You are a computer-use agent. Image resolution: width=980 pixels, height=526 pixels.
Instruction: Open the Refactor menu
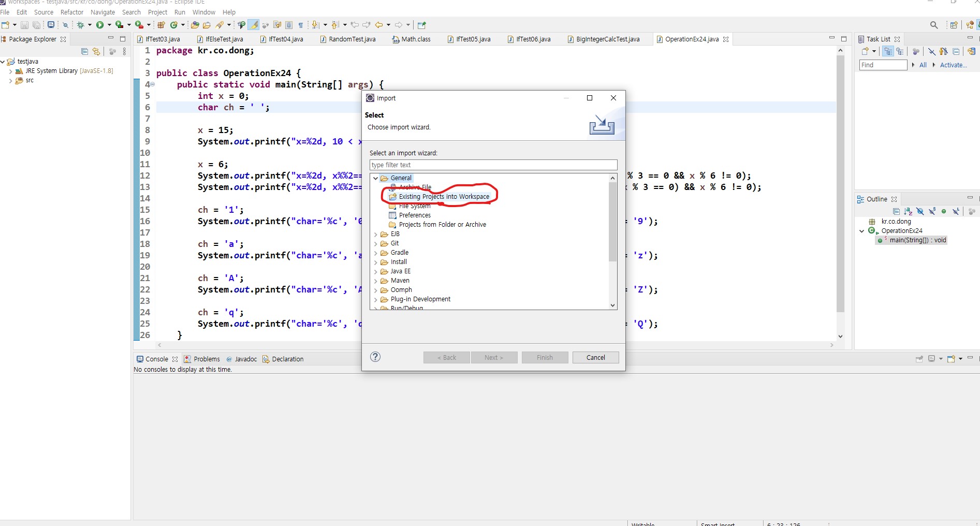tap(71, 12)
